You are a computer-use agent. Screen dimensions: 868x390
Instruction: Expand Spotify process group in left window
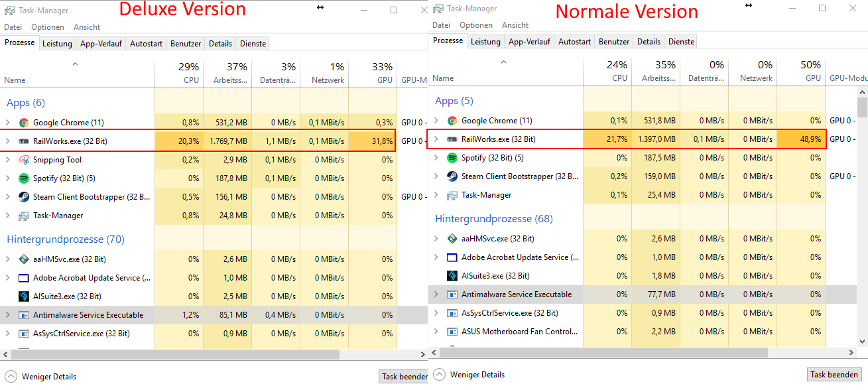(8, 178)
